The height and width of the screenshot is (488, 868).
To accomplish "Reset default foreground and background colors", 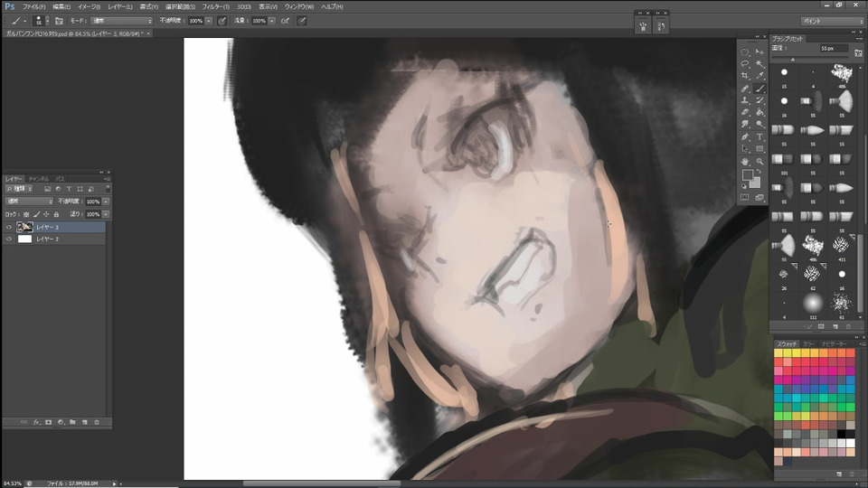I will click(x=744, y=186).
